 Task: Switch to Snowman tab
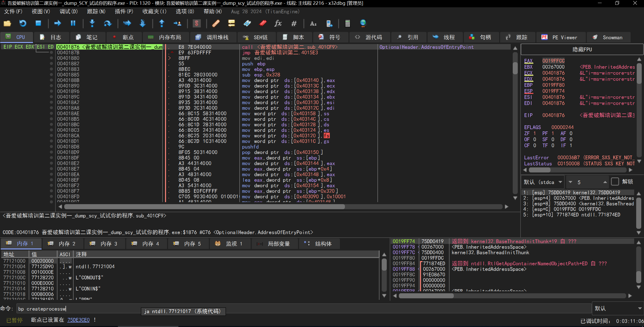pyautogui.click(x=608, y=37)
